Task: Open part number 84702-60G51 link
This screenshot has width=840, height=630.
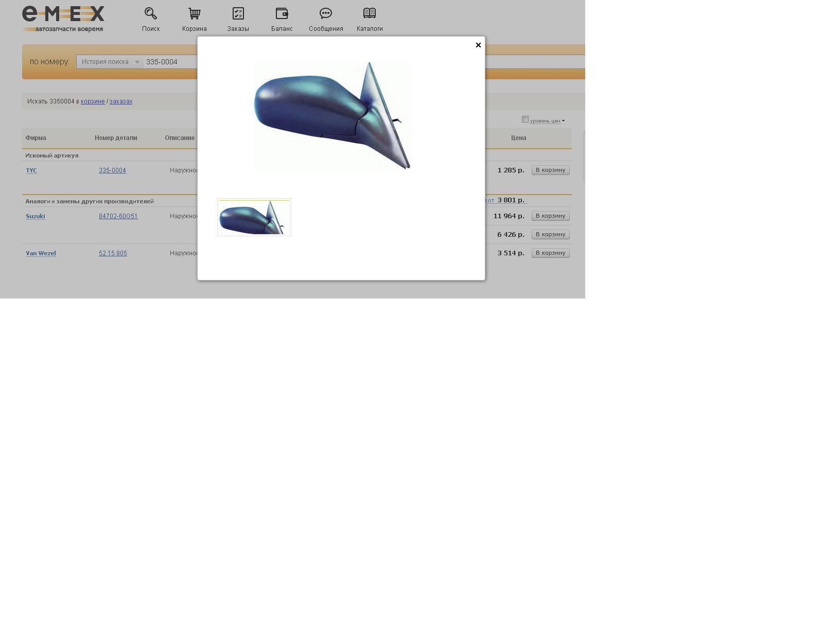Action: click(x=118, y=216)
